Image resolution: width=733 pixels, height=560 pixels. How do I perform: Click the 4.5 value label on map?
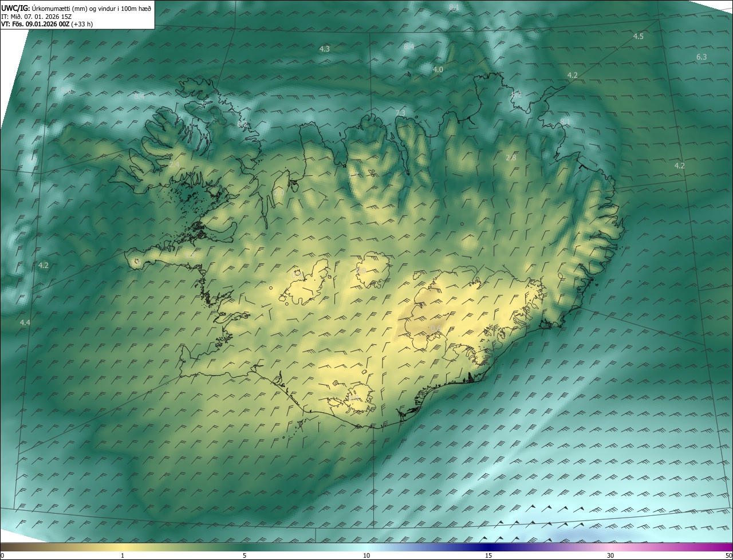click(638, 36)
